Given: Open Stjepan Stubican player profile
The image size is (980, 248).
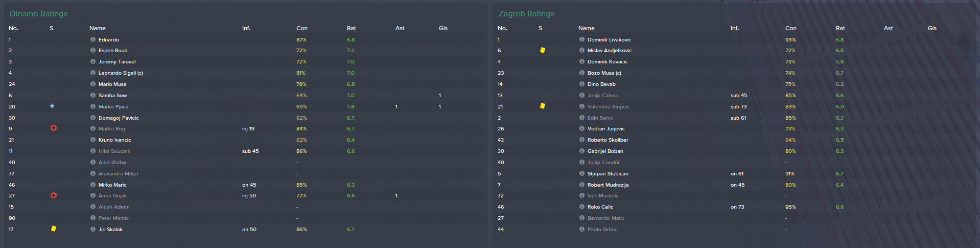Looking at the screenshot, I should (608, 174).
